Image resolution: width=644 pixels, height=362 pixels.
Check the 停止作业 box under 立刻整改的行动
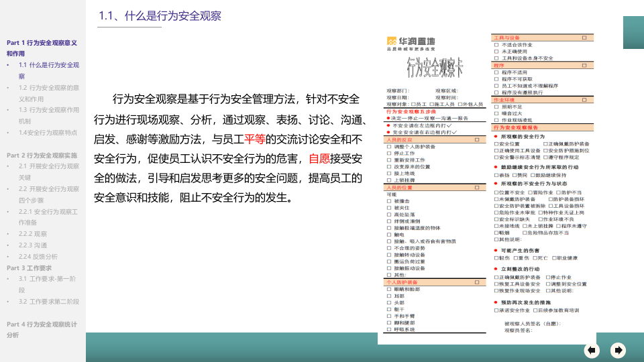548,278
